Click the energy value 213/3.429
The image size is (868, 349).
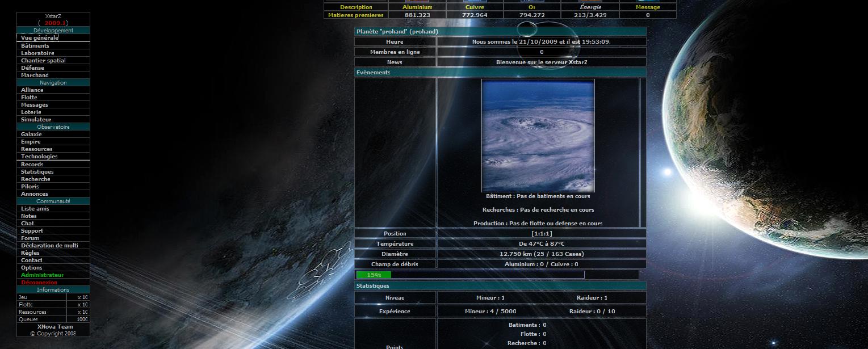pos(590,15)
